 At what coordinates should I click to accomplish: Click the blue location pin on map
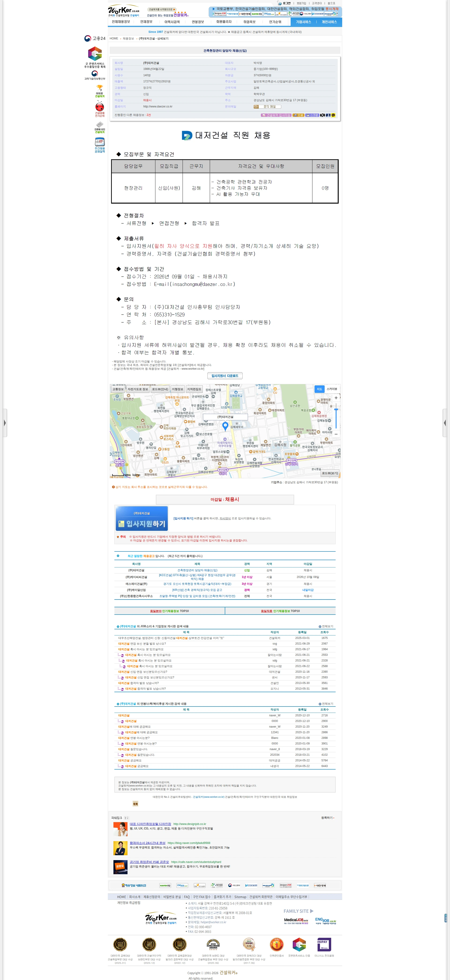pyautogui.click(x=225, y=426)
